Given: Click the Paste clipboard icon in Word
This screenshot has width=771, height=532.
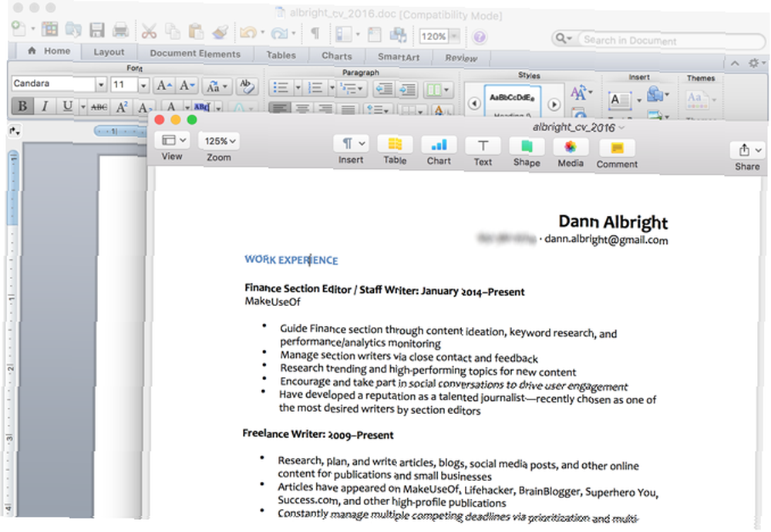Looking at the screenshot, I should coord(196,32).
